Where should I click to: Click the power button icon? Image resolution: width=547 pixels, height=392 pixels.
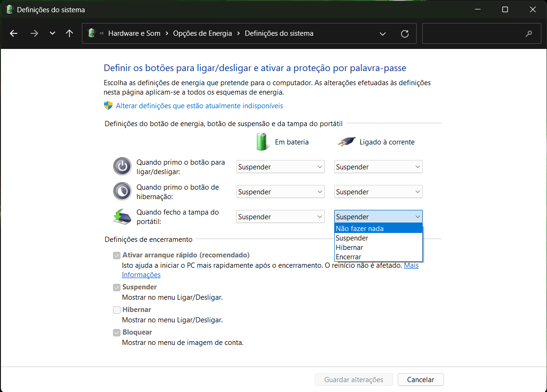click(x=122, y=167)
